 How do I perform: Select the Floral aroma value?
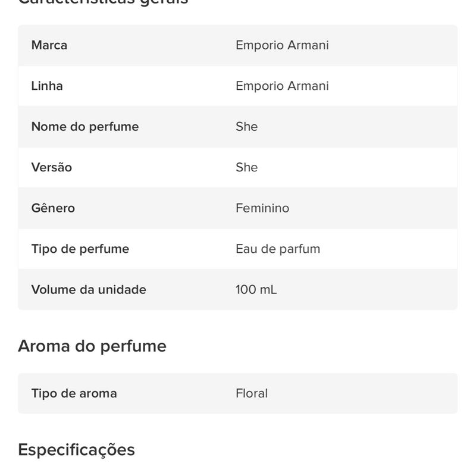(252, 393)
